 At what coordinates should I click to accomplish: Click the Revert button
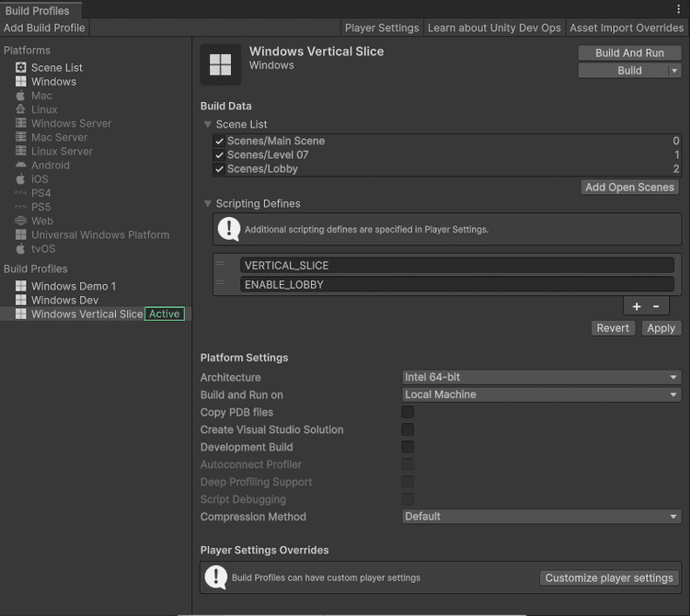(613, 328)
